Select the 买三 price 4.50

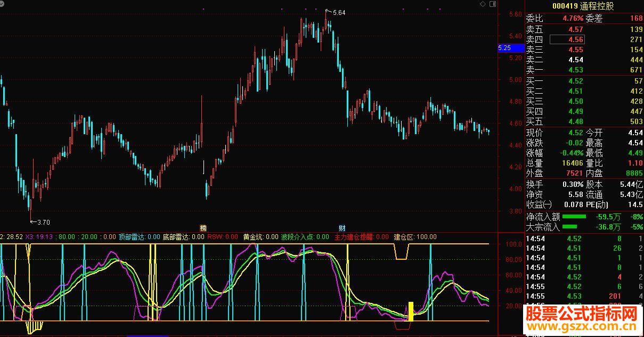tap(575, 102)
